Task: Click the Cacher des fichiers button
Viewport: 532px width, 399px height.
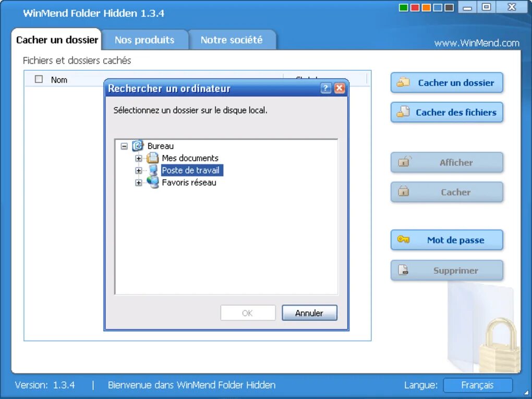Action: 446,112
